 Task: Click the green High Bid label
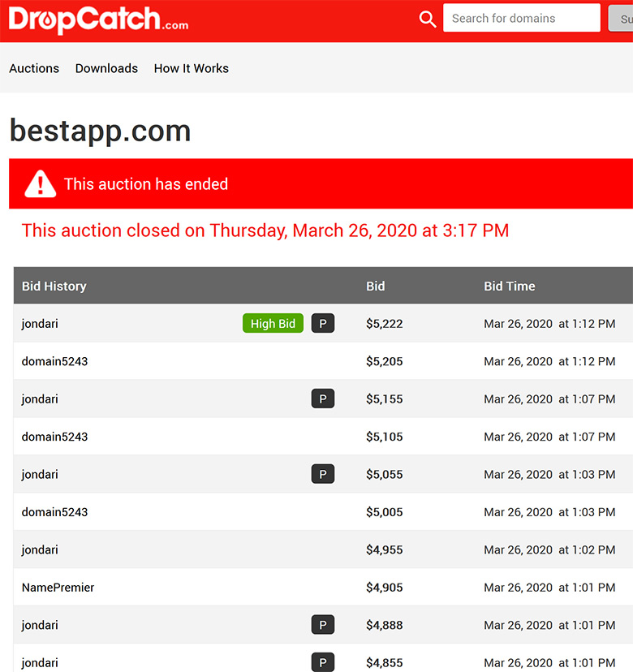tap(273, 323)
